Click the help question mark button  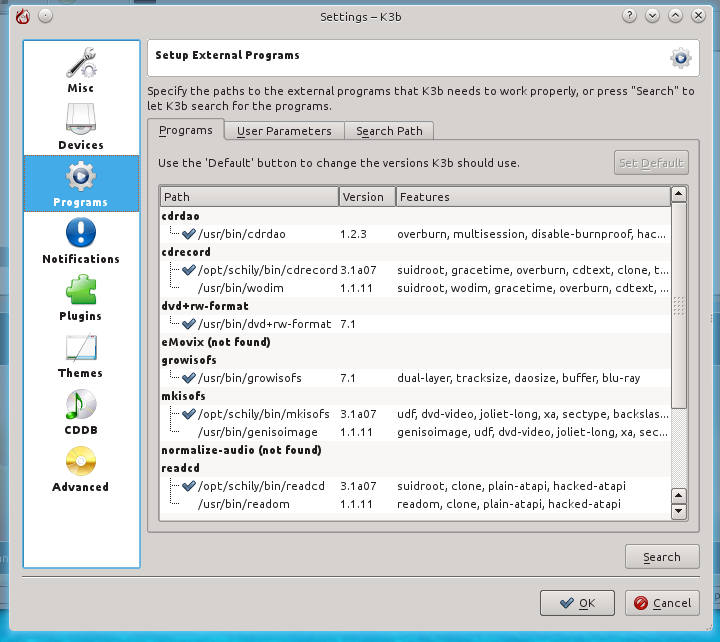pos(629,16)
